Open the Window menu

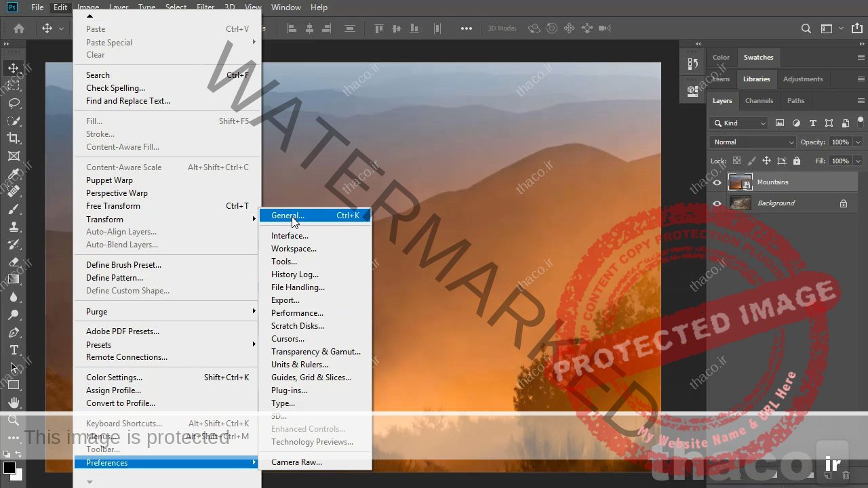pyautogui.click(x=285, y=7)
